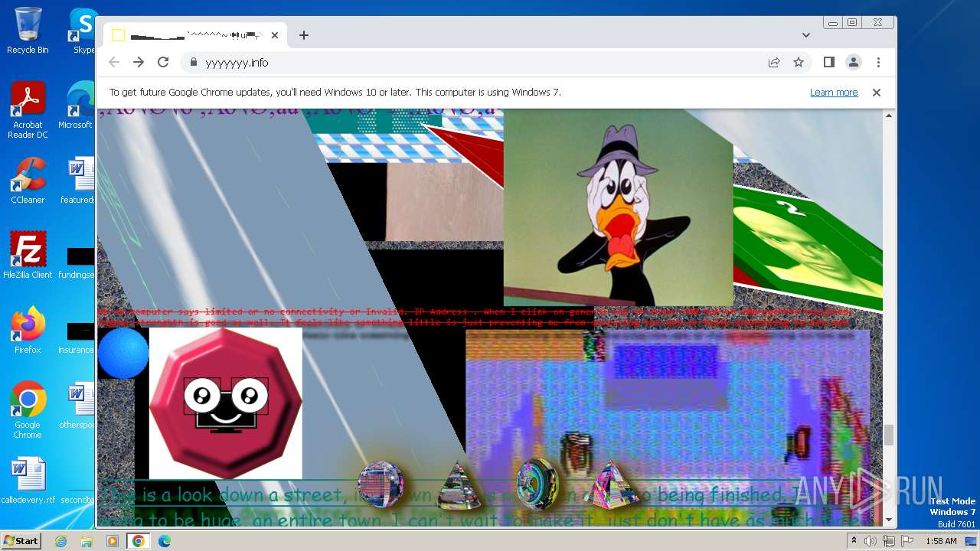The width and height of the screenshot is (980, 551).
Task: Click the browser back arrow
Action: [x=114, y=63]
